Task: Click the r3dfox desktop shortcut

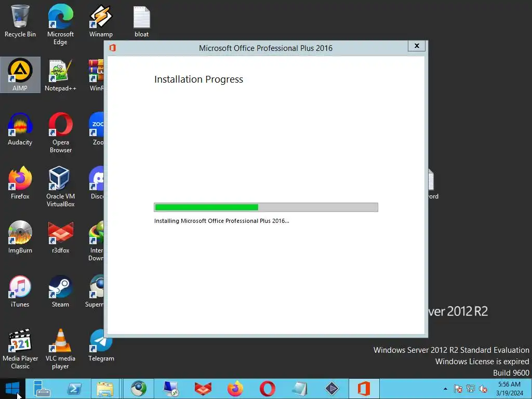Action: (60, 237)
